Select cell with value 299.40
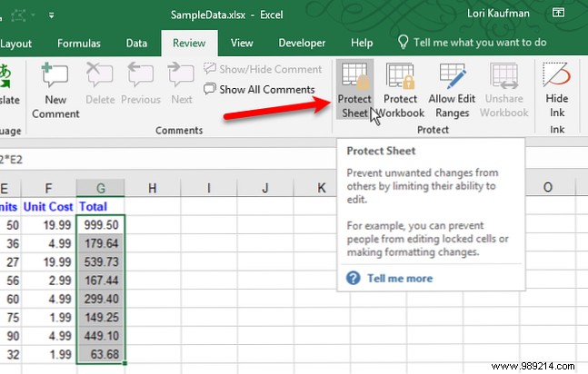This screenshot has width=588, height=374. (101, 299)
